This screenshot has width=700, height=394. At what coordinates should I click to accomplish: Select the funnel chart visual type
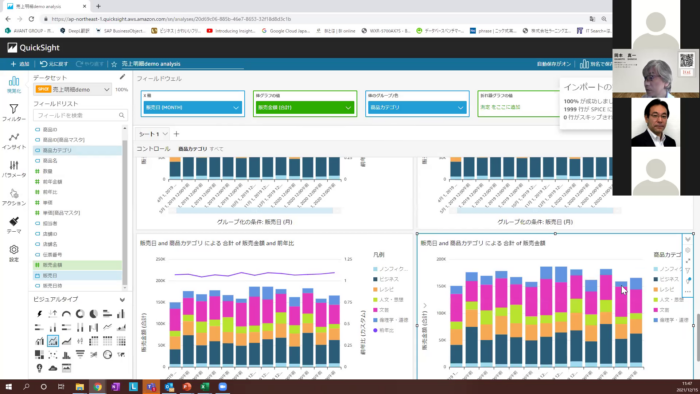tap(80, 354)
